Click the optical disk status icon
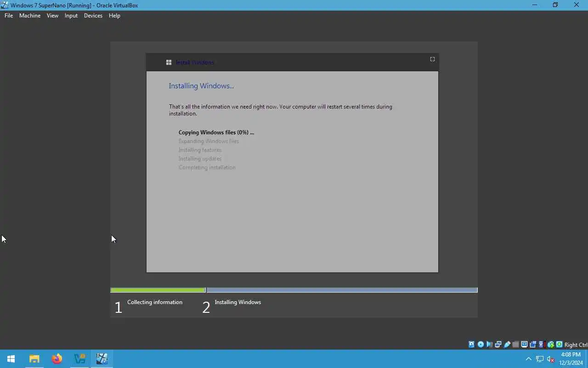 481,345
